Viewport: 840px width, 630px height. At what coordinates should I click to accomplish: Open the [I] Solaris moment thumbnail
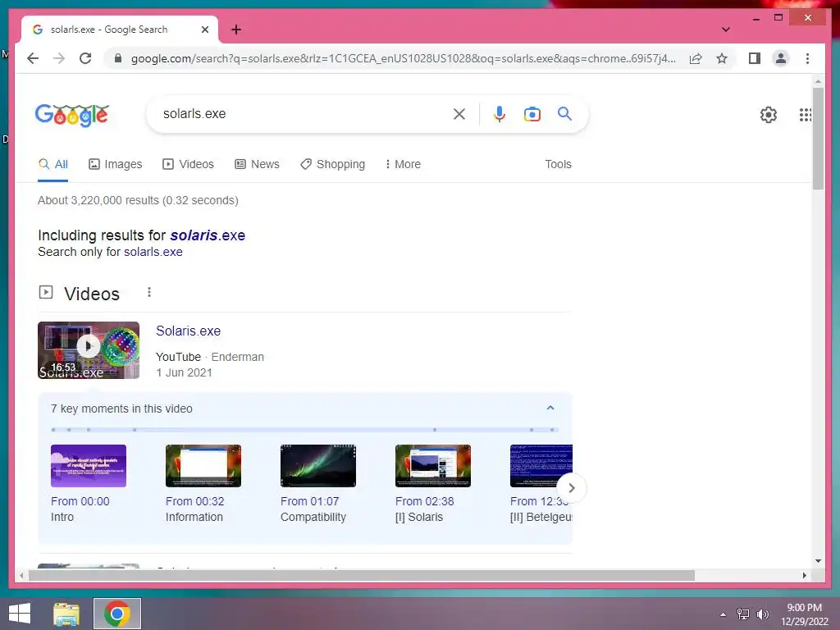click(433, 466)
